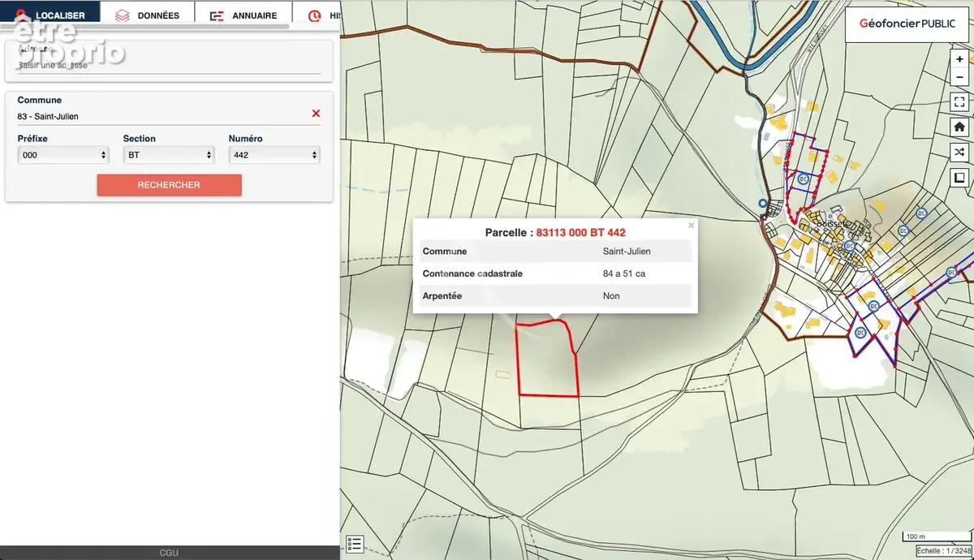Click the Commune field 83 - Saint-Julien
The image size is (974, 560).
162,116
